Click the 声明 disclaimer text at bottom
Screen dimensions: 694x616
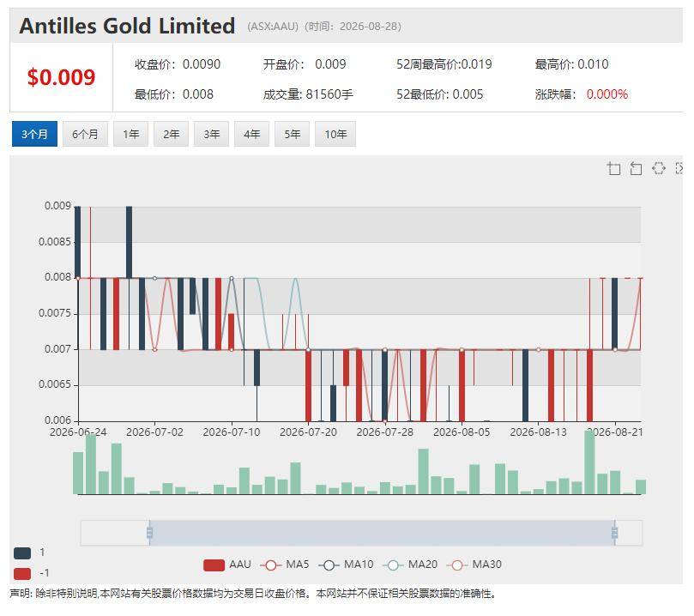252,594
